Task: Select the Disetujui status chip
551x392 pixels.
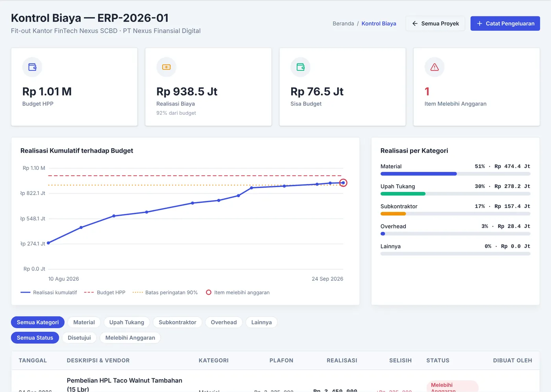Action: pyautogui.click(x=79, y=338)
